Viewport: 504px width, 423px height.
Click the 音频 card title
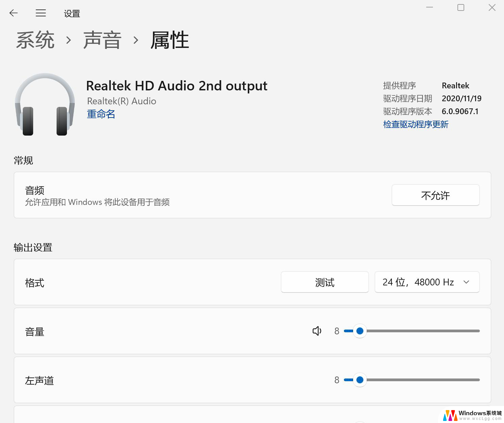(35, 191)
